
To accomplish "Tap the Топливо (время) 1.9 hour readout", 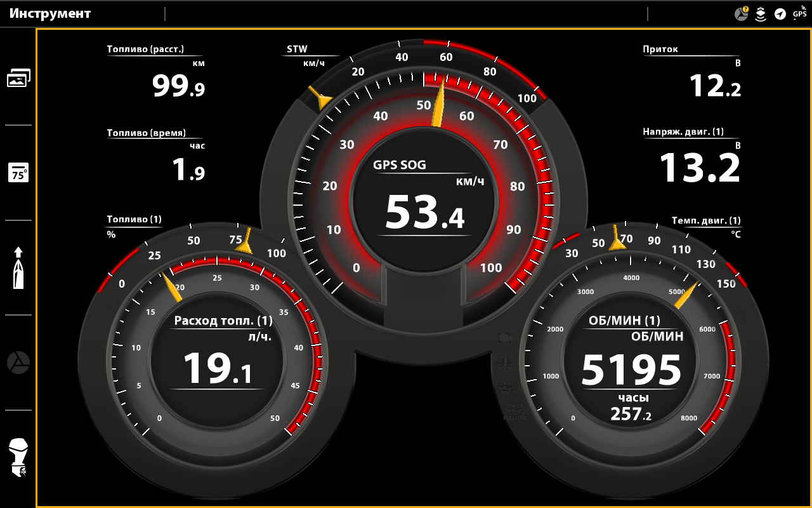I will coord(156,156).
